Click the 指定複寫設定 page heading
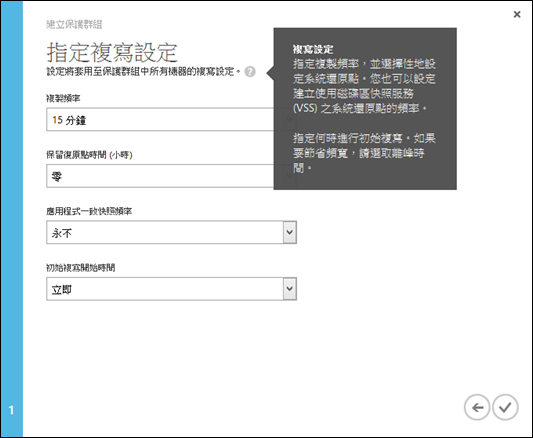This screenshot has width=533, height=438. click(112, 52)
